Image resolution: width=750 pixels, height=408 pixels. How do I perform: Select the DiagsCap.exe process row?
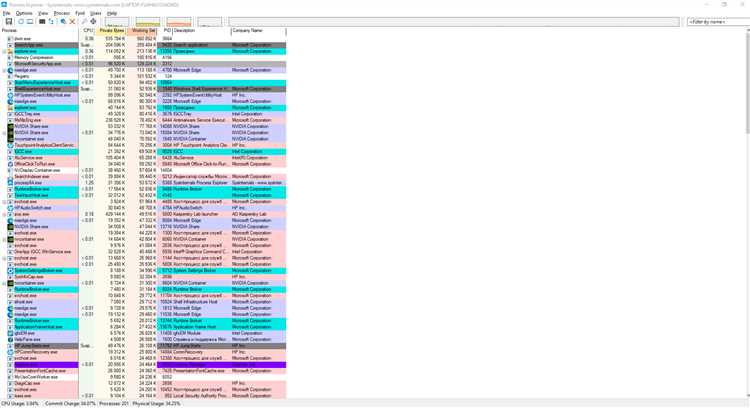point(143,384)
